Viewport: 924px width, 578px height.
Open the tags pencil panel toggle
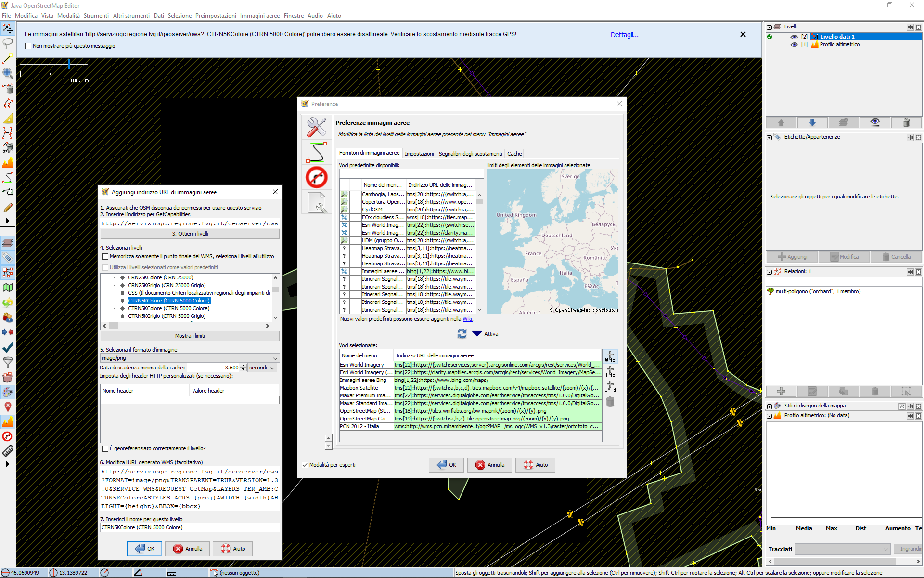point(8,258)
